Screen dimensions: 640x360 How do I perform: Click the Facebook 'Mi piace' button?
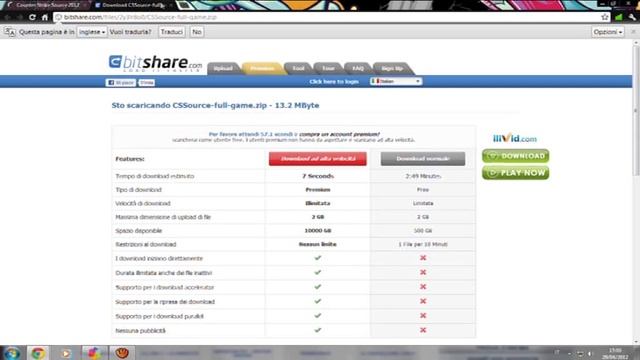coord(121,82)
